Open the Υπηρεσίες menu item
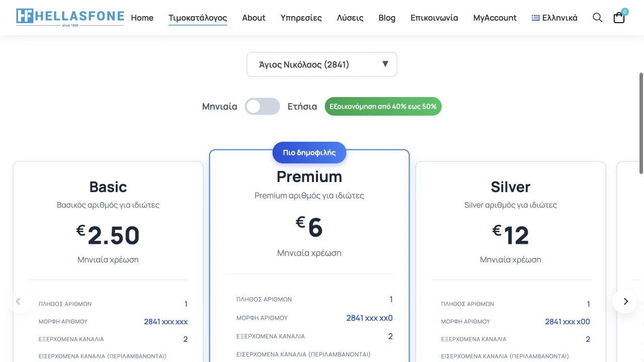This screenshot has height=362, width=644. click(301, 18)
